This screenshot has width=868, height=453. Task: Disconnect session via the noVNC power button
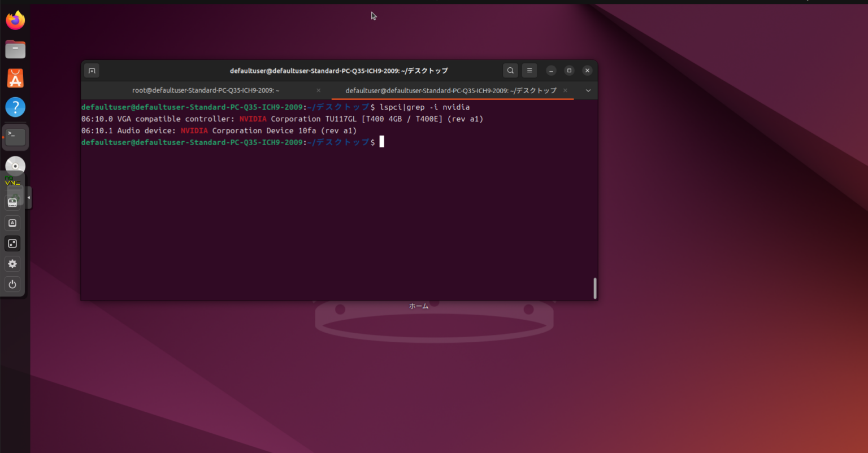point(12,284)
